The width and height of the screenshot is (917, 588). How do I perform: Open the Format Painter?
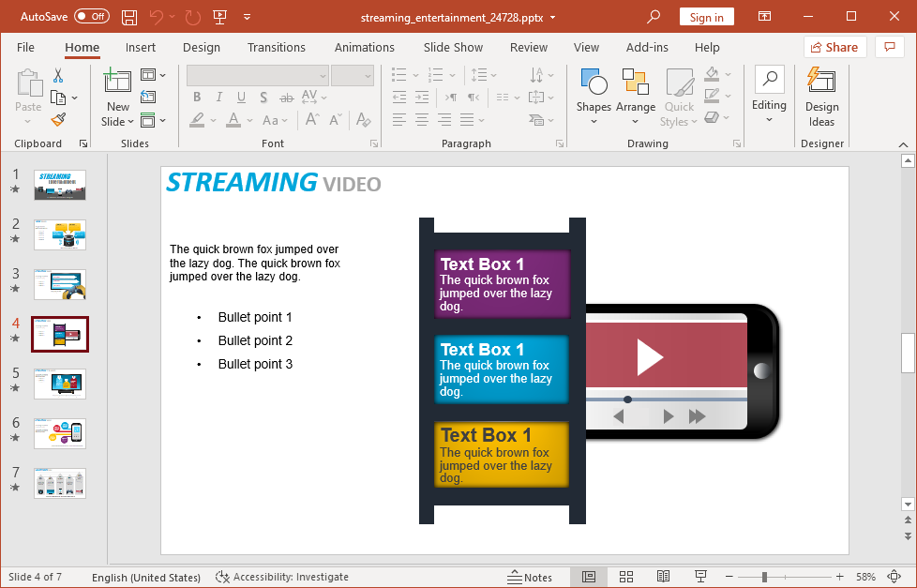point(56,119)
